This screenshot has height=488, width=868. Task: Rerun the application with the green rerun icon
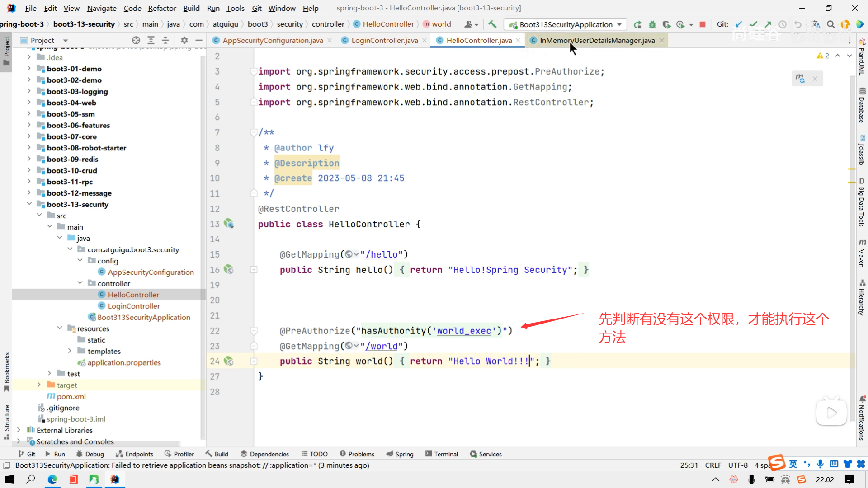[637, 24]
